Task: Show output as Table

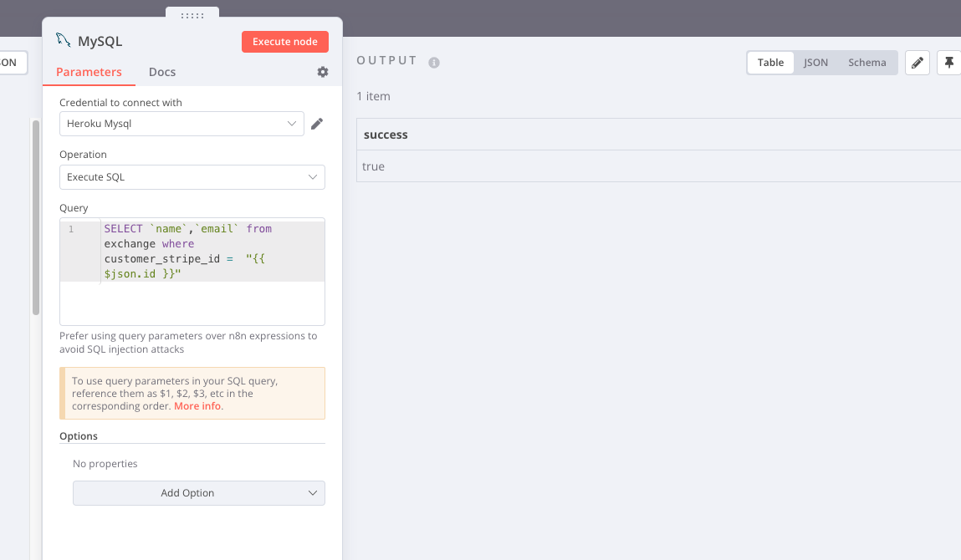Action: coord(770,63)
